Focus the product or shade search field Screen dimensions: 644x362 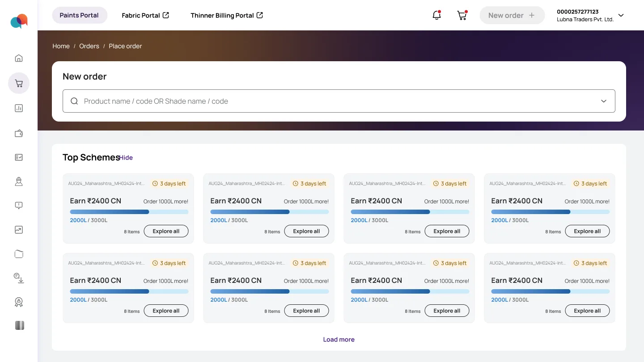tap(339, 101)
